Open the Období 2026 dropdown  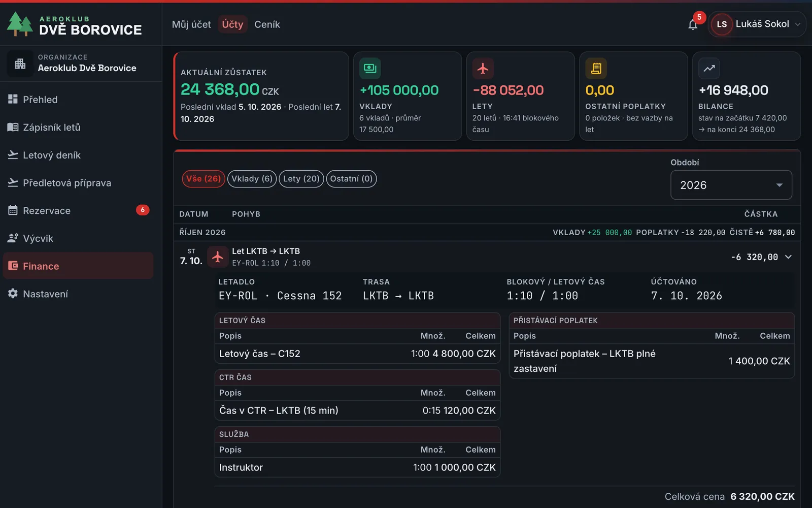pos(731,185)
